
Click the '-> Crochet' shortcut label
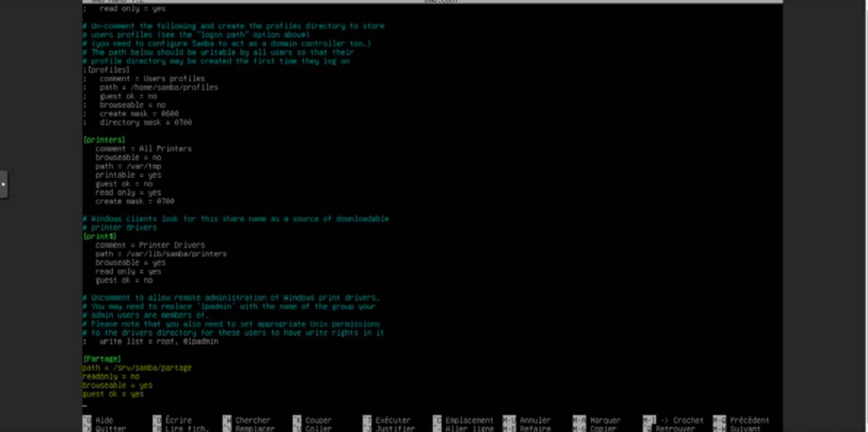coord(682,420)
